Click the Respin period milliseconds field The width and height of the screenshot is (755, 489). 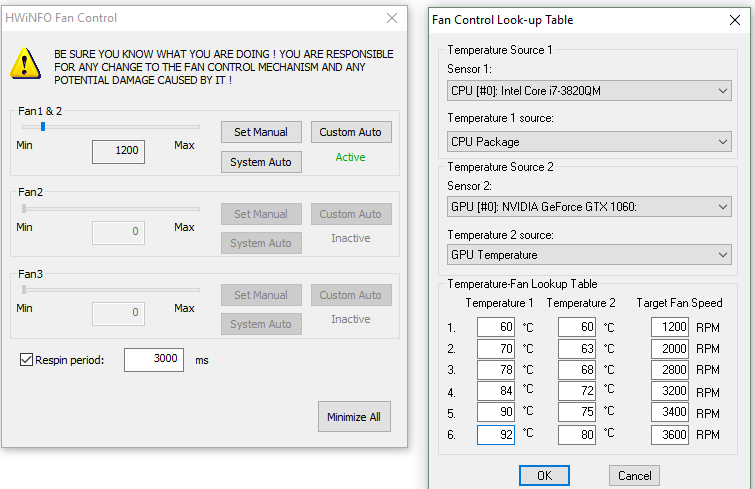tap(154, 360)
